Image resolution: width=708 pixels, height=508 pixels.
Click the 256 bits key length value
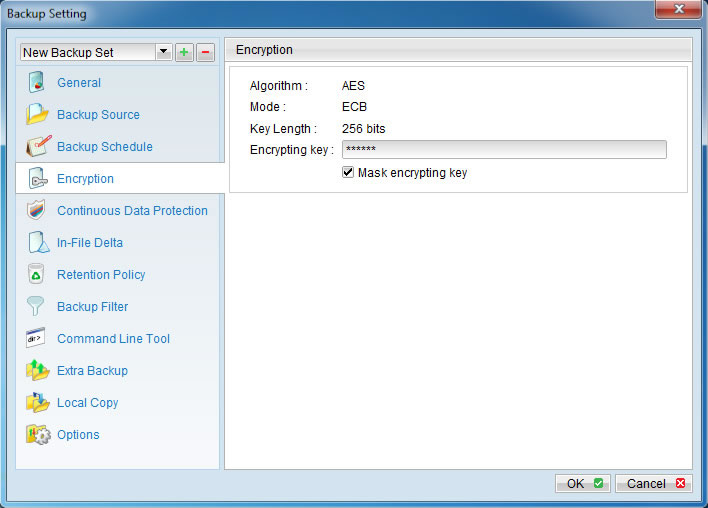coord(363,129)
